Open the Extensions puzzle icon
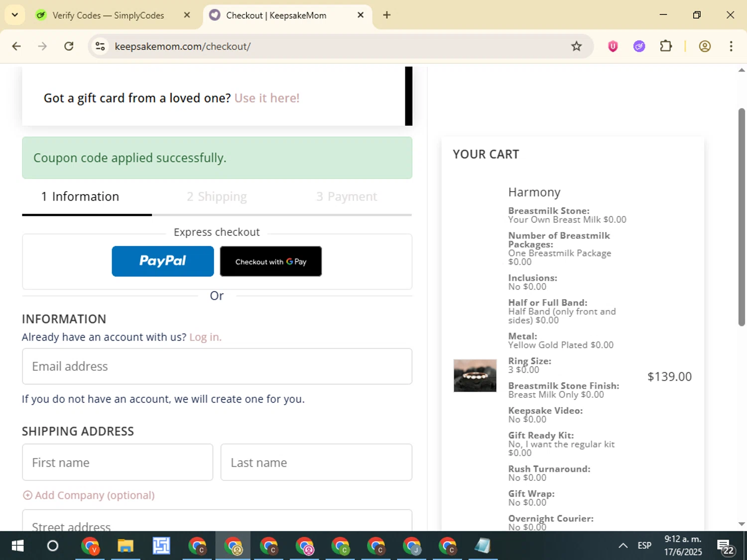The image size is (747, 560). click(666, 46)
